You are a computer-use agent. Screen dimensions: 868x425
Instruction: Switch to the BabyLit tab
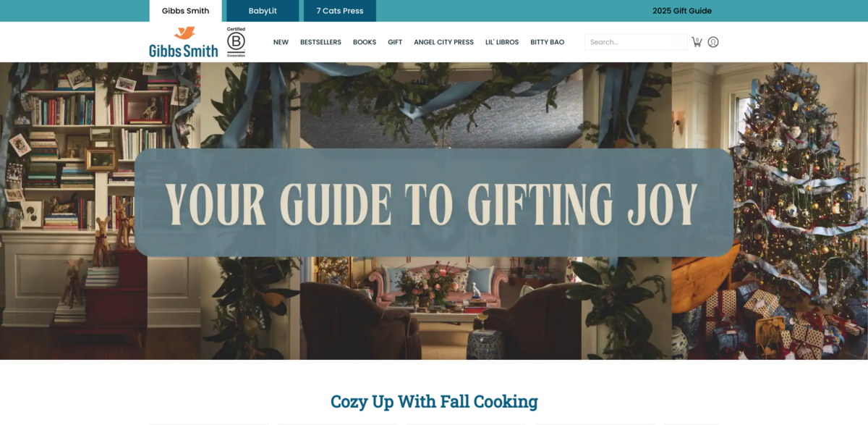[263, 11]
